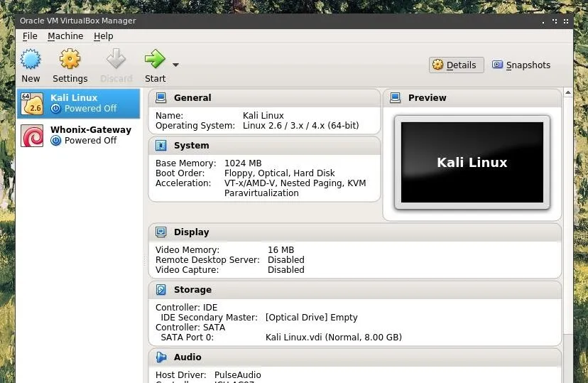Click the System section chip icon
588x383 pixels.
(x=161, y=145)
